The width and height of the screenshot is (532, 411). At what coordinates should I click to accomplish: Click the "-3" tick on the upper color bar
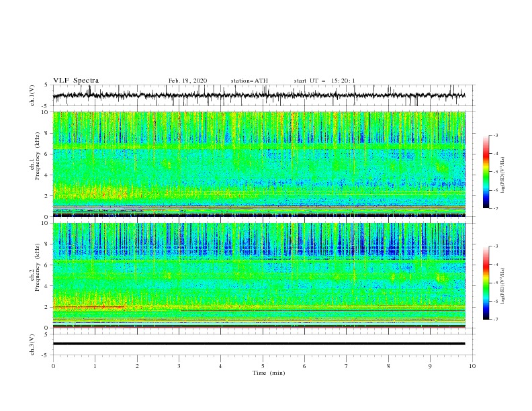coord(496,135)
